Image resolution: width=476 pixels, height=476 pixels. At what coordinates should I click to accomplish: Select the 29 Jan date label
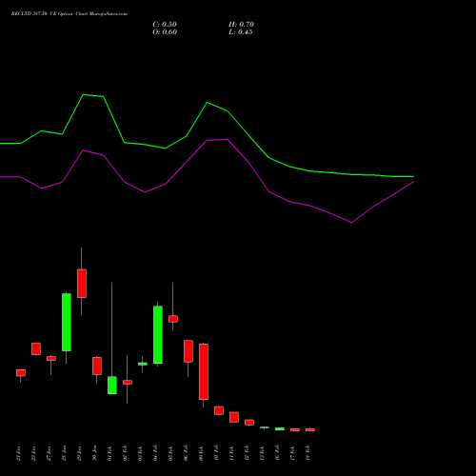pyautogui.click(x=79, y=453)
